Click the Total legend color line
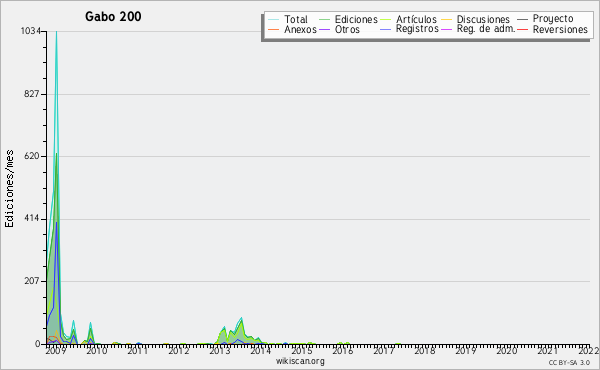This screenshot has height=370, width=600. tap(274, 20)
